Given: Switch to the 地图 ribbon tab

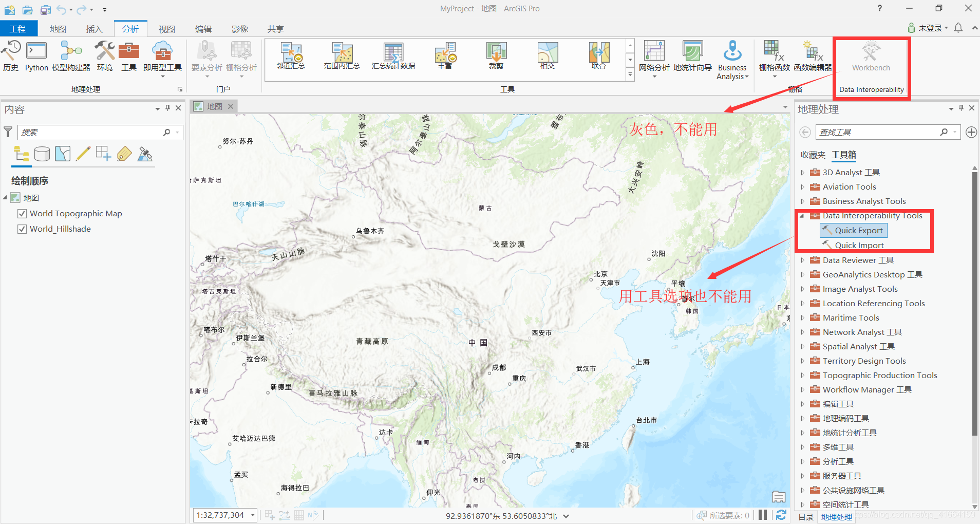Looking at the screenshot, I should (58, 29).
